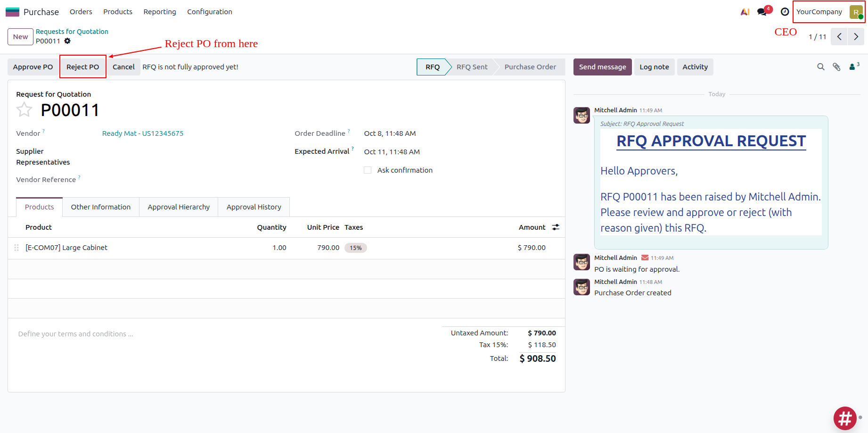Open the gear actions menu beside P00011
The image size is (868, 433).
[67, 41]
